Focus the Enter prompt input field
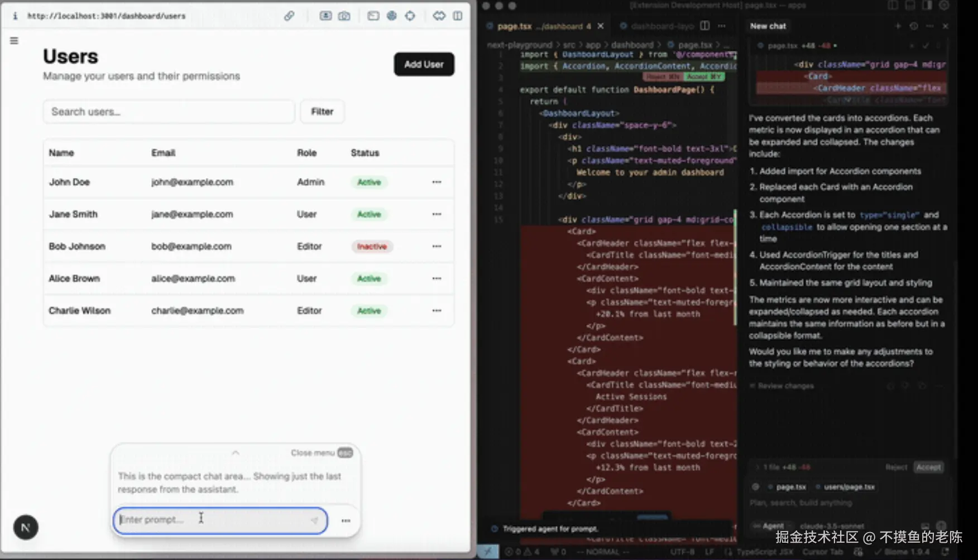 point(220,520)
